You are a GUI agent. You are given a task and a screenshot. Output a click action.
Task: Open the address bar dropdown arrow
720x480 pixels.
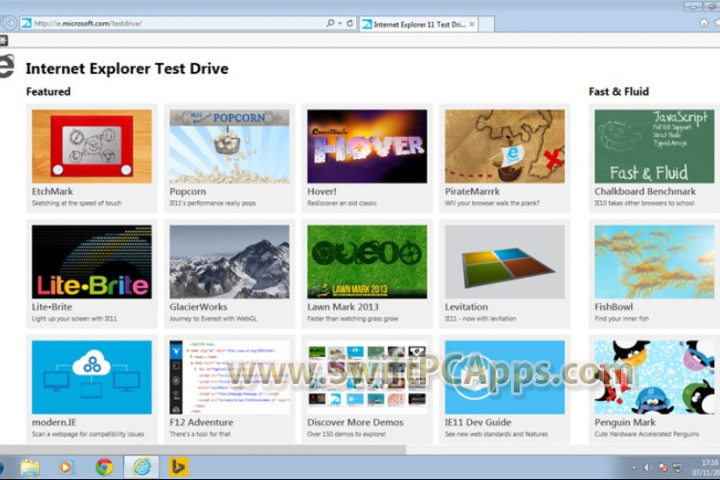click(340, 23)
